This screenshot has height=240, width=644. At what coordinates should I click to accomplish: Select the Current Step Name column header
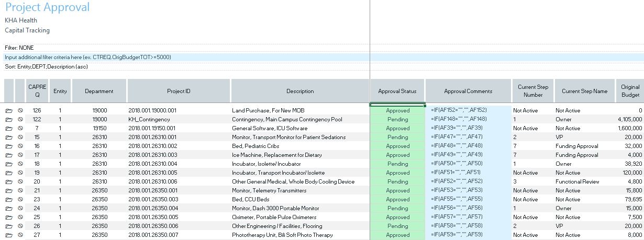click(585, 91)
